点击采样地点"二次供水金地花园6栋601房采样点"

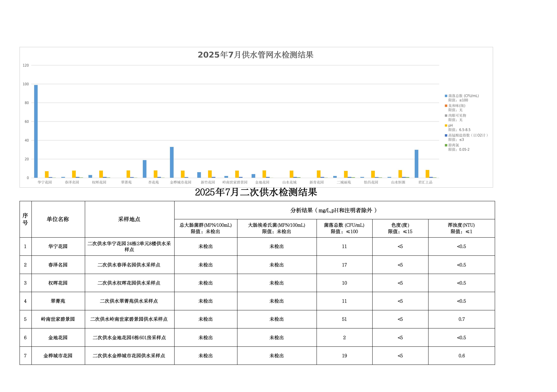pyautogui.click(x=130, y=338)
